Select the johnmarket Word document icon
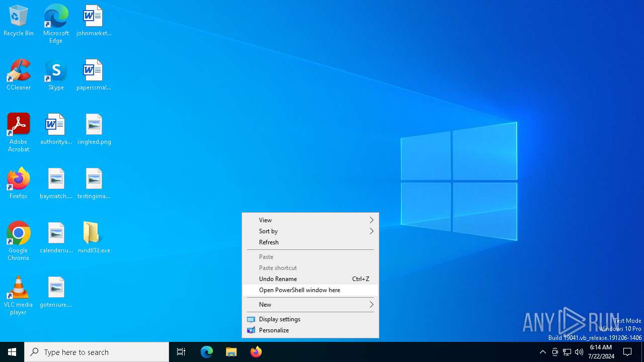The width and height of the screenshot is (644, 362). (x=94, y=21)
